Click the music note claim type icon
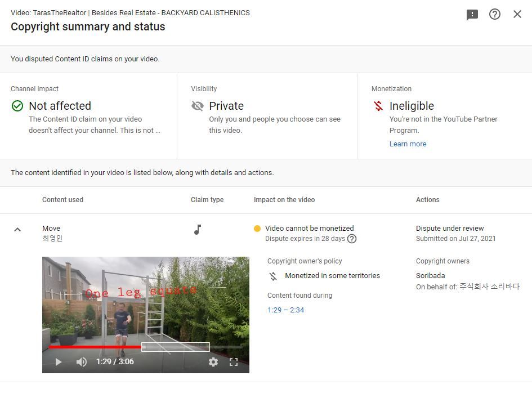The height and width of the screenshot is (398, 532). point(198,230)
